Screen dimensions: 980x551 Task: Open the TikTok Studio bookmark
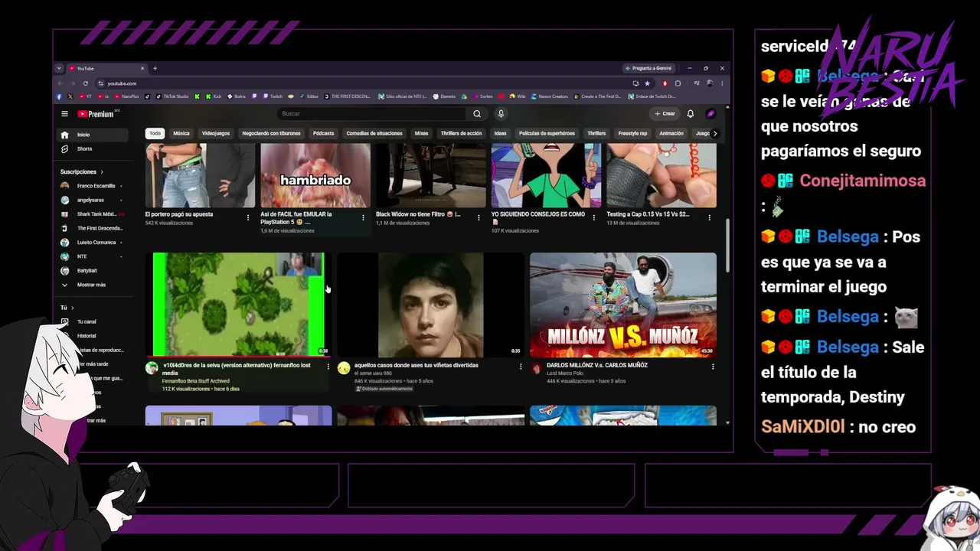point(172,96)
